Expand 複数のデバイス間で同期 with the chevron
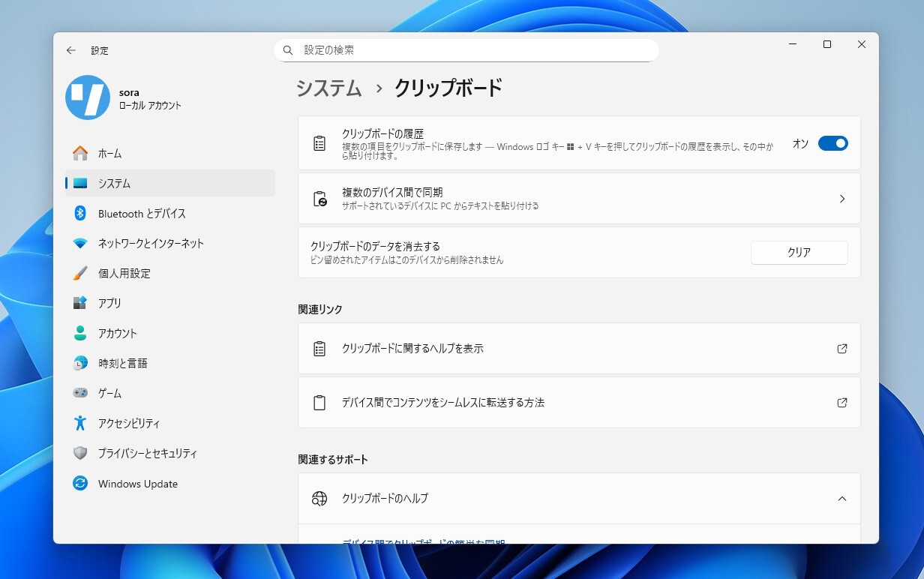Viewport: 924px width, 579px height. [841, 199]
